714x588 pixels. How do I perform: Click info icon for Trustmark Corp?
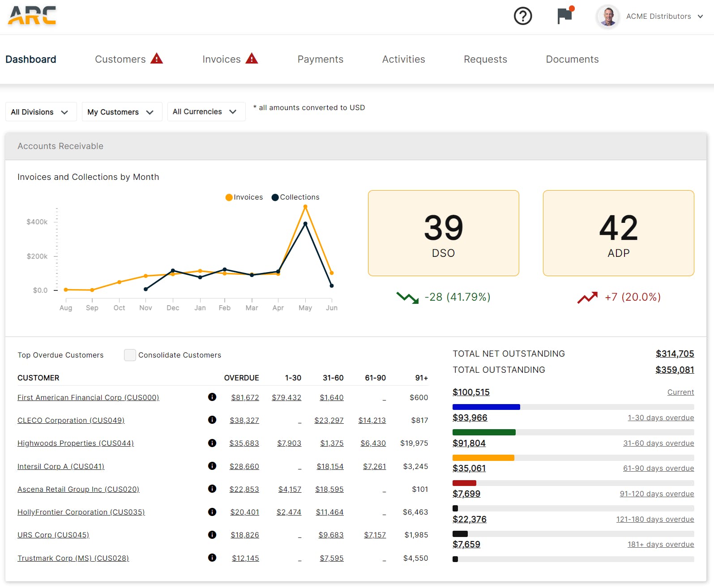tap(212, 558)
